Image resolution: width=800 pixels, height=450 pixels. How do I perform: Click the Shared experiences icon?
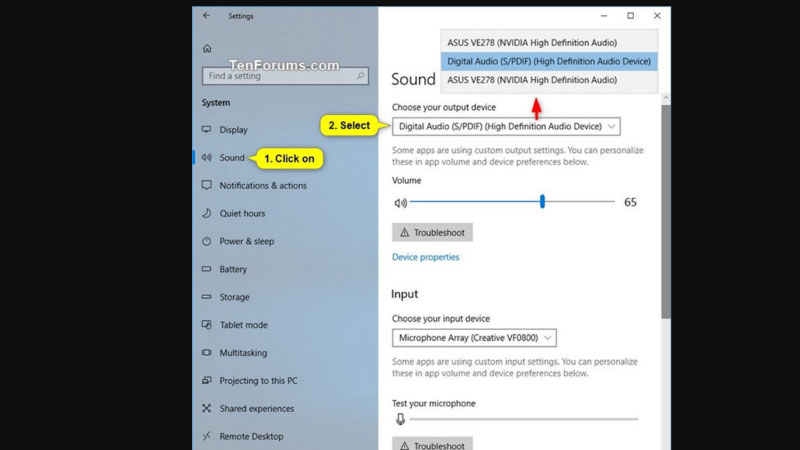coord(207,408)
